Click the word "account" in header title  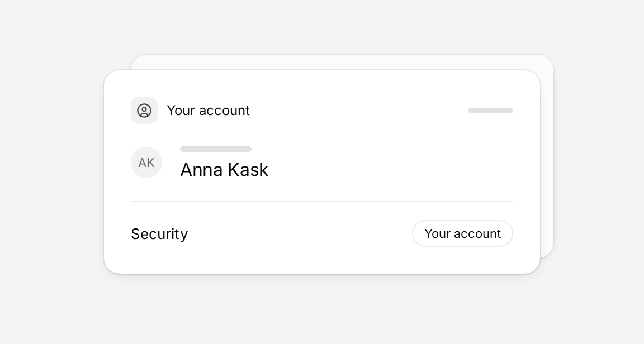tap(224, 111)
